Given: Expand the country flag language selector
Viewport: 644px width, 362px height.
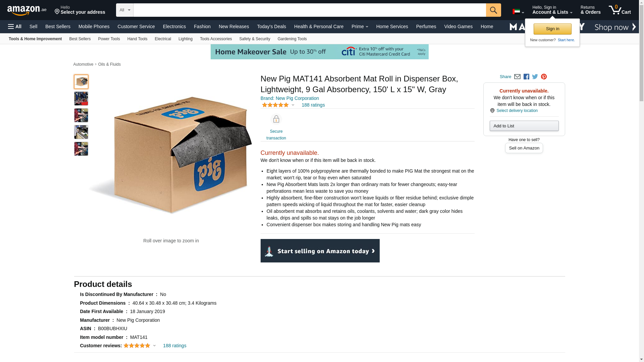Looking at the screenshot, I should [x=518, y=12].
